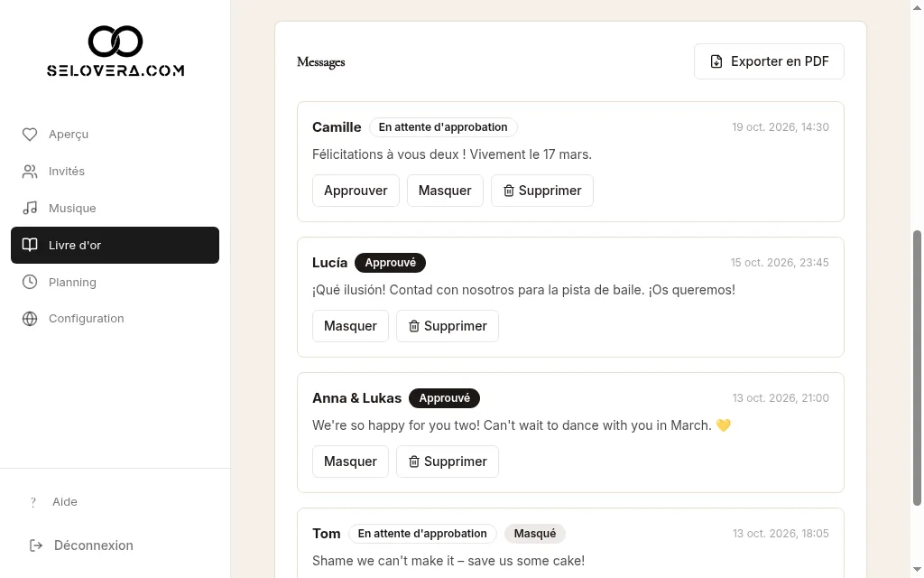Click the PDF file icon in export button
The image size is (924, 578).
point(716,61)
